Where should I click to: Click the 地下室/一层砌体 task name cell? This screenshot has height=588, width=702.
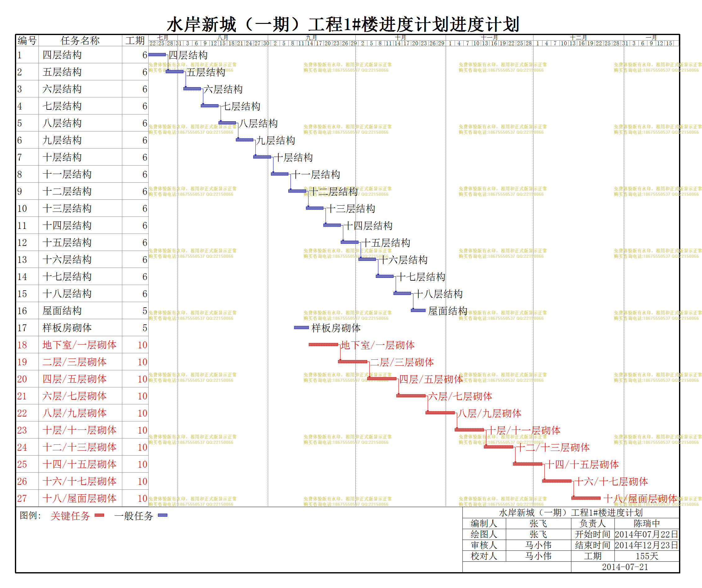click(80, 345)
